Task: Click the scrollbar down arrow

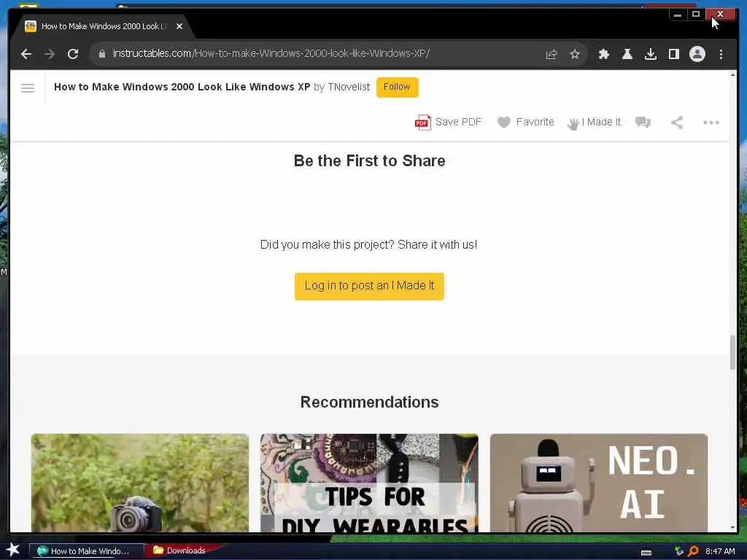Action: point(732,528)
